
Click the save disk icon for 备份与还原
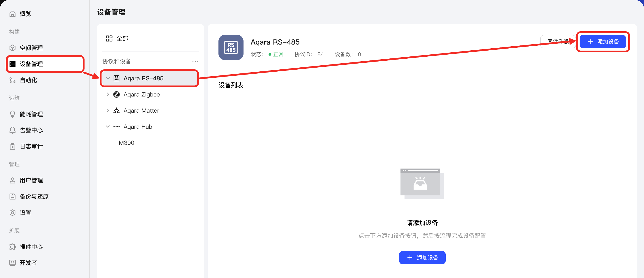(13, 197)
